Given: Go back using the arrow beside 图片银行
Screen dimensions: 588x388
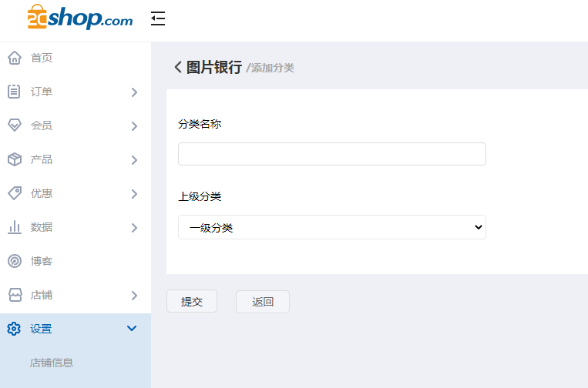Looking at the screenshot, I should click(x=178, y=67).
